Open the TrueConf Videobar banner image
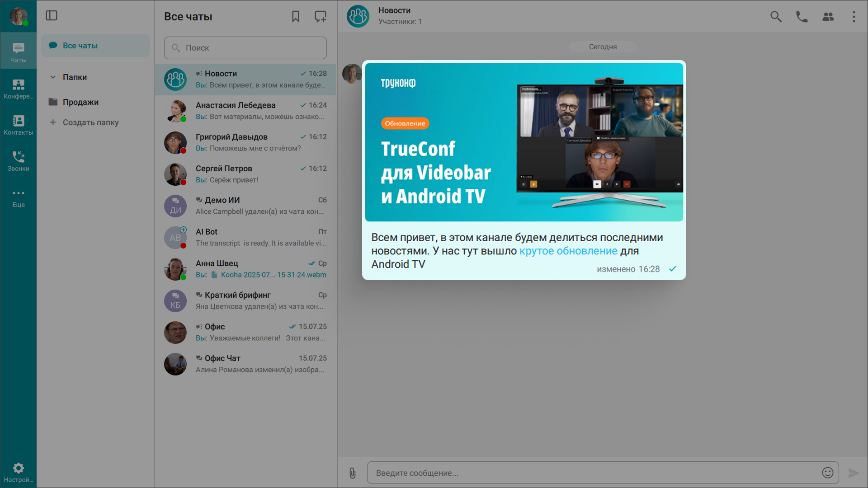 tap(524, 142)
